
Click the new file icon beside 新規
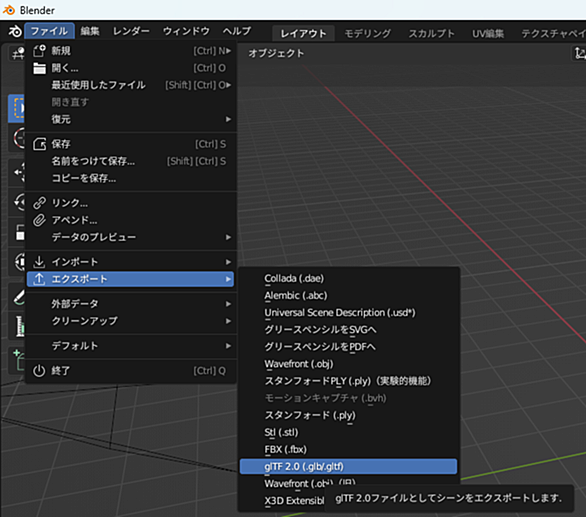[x=39, y=50]
